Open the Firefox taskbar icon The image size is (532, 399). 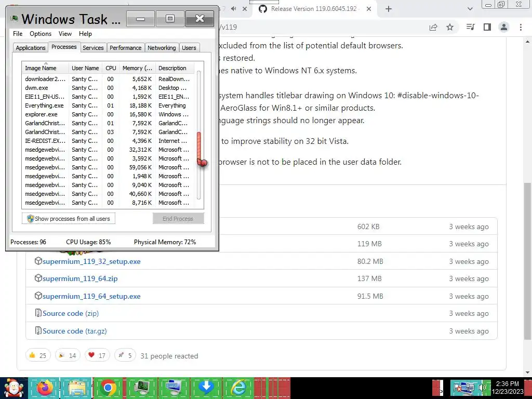(45, 388)
